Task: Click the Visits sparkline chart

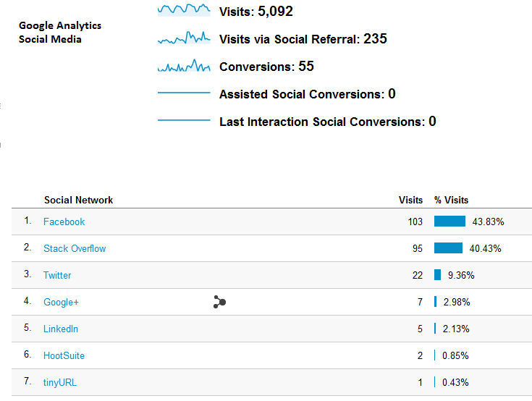Action: [184, 9]
